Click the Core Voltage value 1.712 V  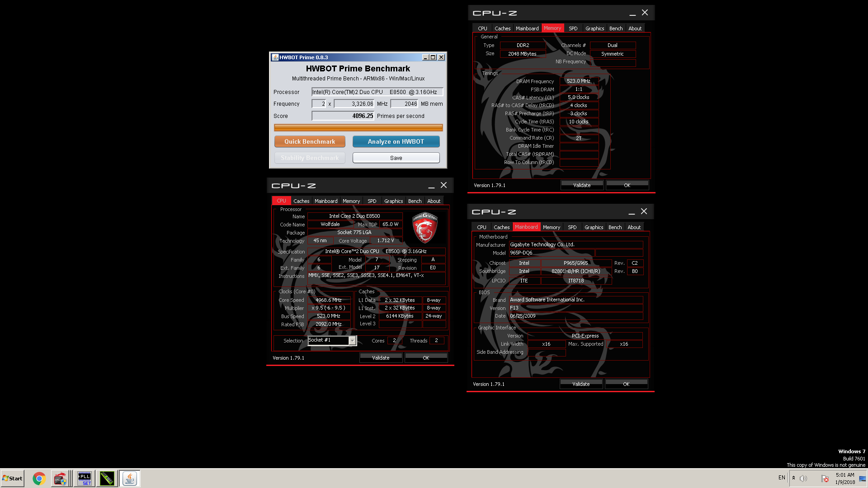click(x=386, y=240)
